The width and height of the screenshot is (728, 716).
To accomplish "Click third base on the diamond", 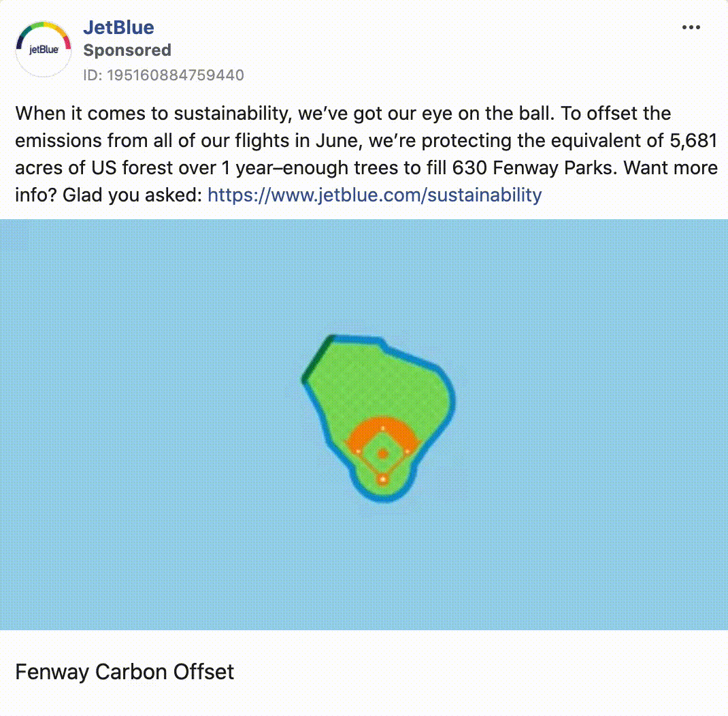I will (358, 451).
